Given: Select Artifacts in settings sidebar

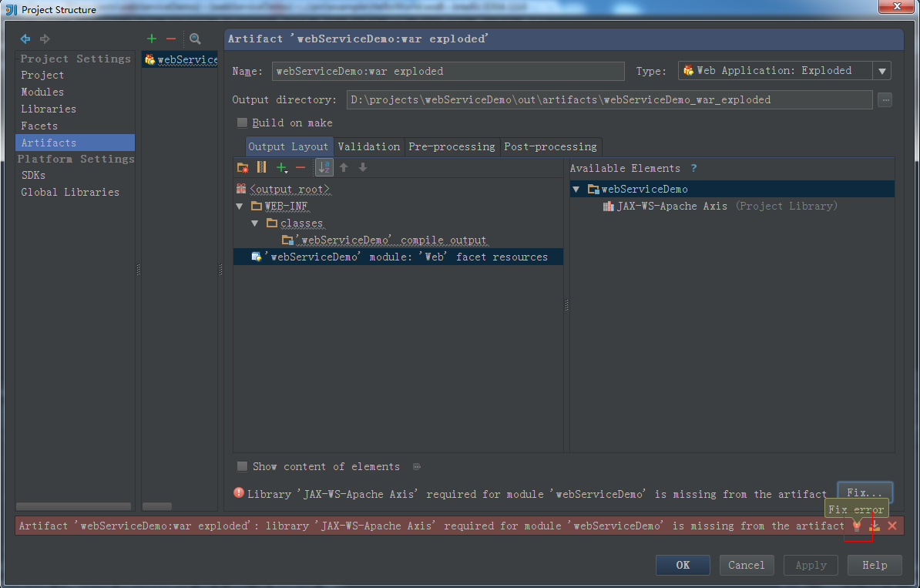Looking at the screenshot, I should 75,143.
